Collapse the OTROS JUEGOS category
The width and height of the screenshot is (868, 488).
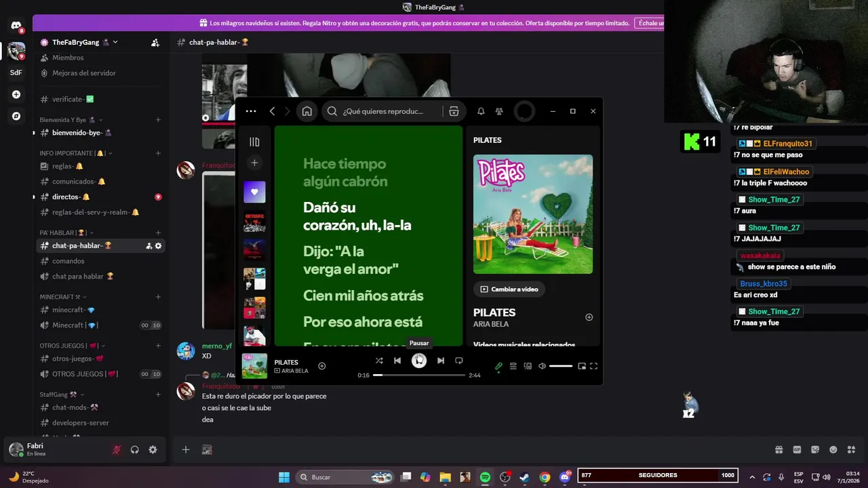[72, 346]
